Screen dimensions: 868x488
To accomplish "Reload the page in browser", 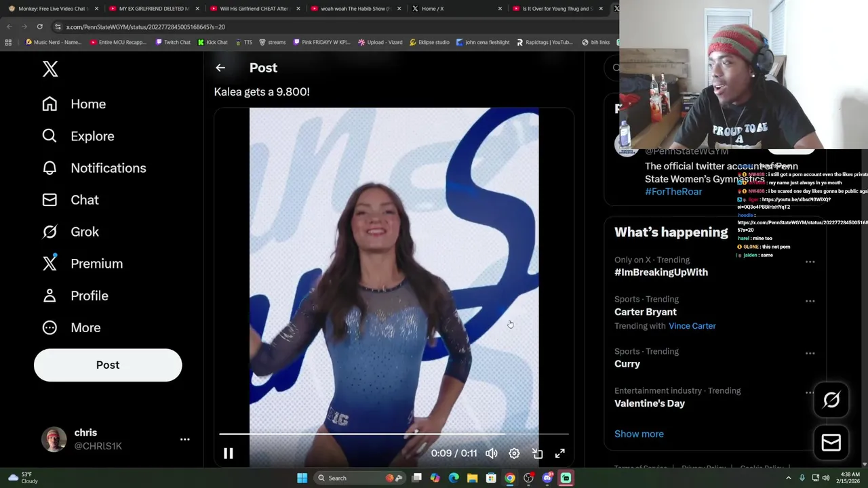I will tap(39, 26).
